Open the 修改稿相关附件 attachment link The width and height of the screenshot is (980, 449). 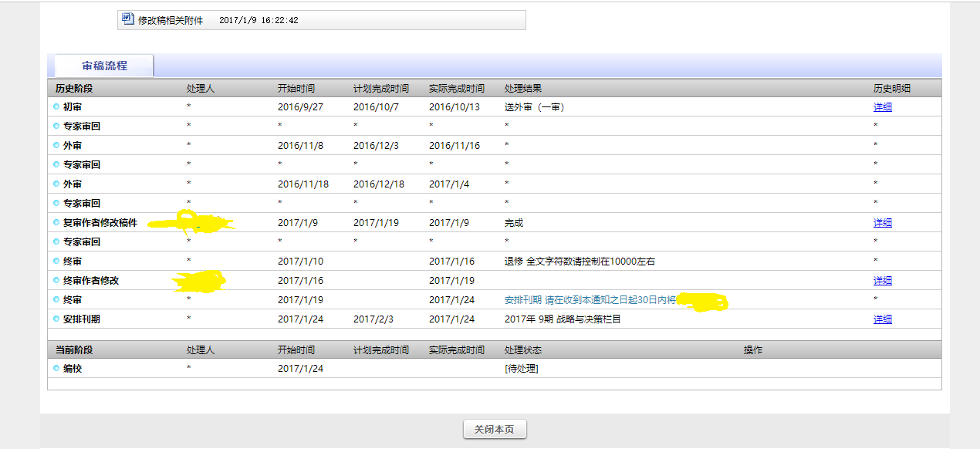(x=170, y=21)
